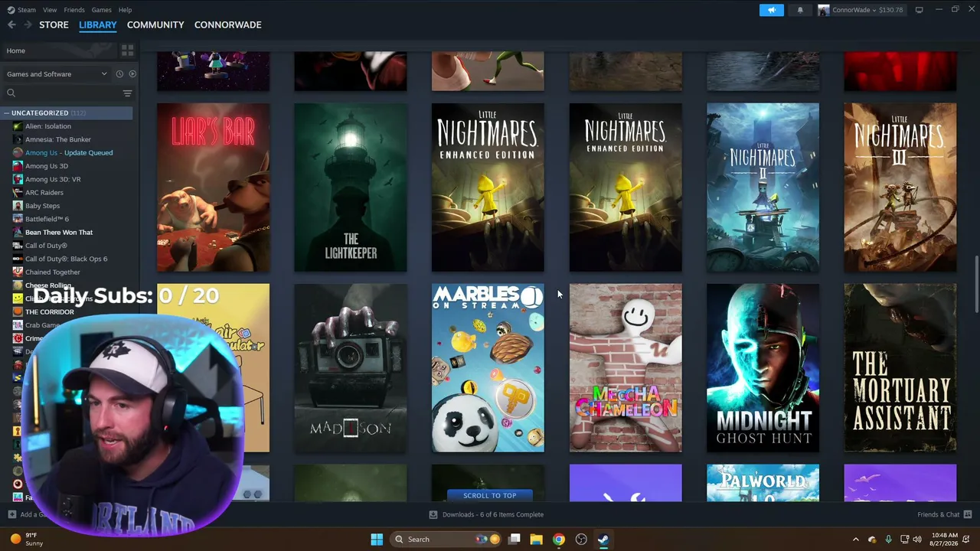This screenshot has width=980, height=551.
Task: Select Call of Duty: Black Ops 6
Action: tap(66, 259)
